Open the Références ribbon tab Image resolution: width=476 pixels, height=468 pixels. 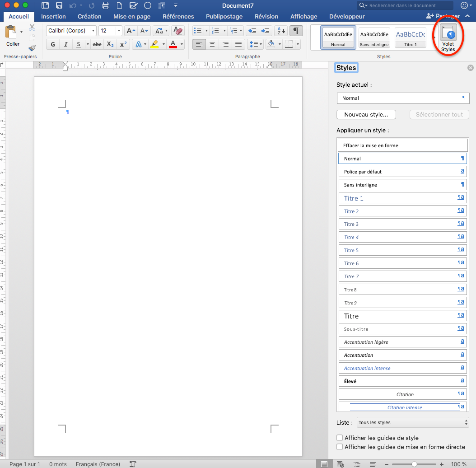(178, 16)
